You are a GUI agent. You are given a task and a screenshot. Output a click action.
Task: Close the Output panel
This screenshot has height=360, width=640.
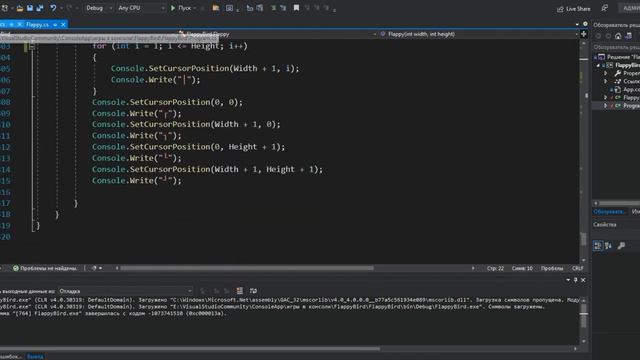tap(583, 280)
